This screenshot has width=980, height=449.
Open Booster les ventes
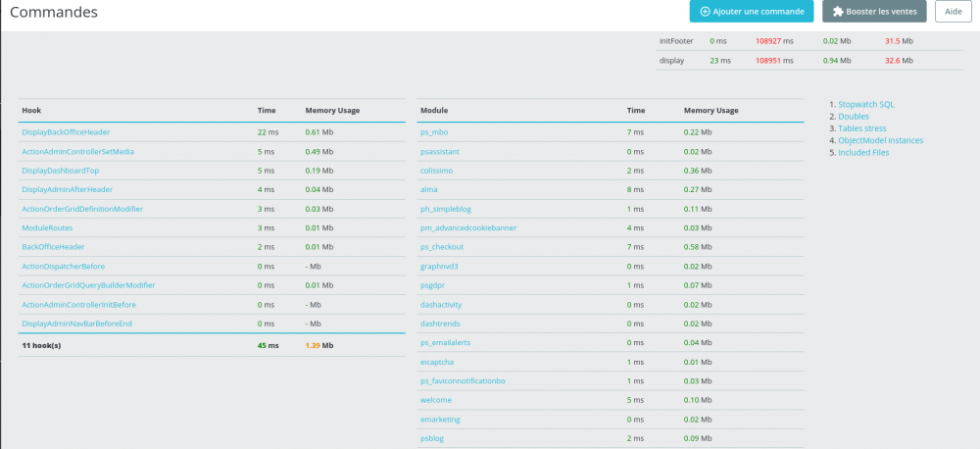(874, 11)
